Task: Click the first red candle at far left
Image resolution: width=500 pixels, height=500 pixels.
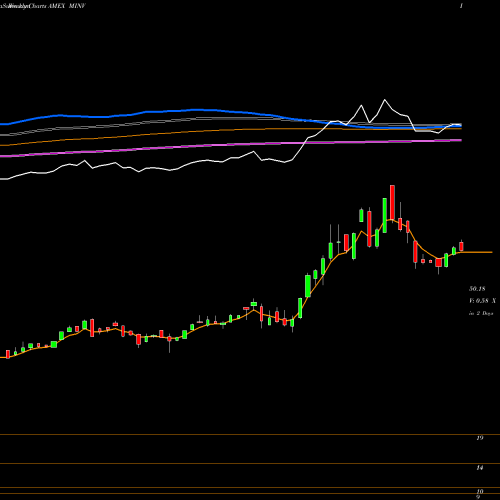Action: tap(8, 354)
